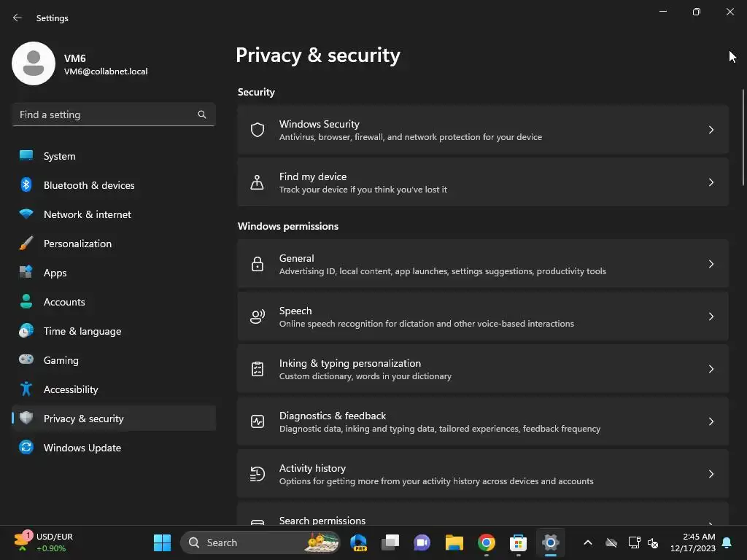The width and height of the screenshot is (747, 560).
Task: Open Apps settings page
Action: (x=55, y=273)
